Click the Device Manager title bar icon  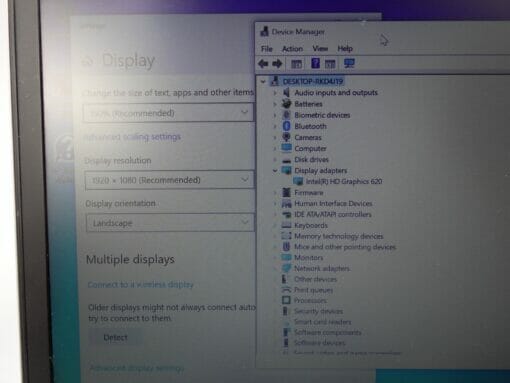265,31
